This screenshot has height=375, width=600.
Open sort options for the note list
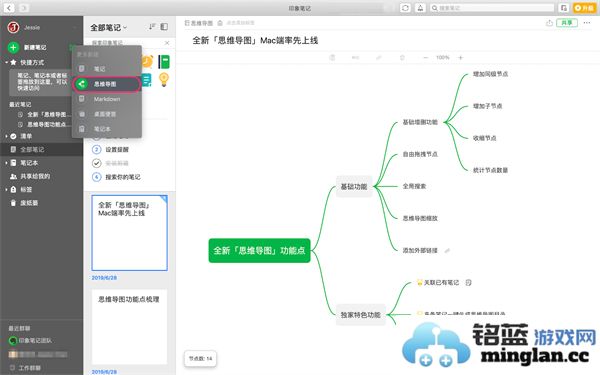[x=152, y=26]
